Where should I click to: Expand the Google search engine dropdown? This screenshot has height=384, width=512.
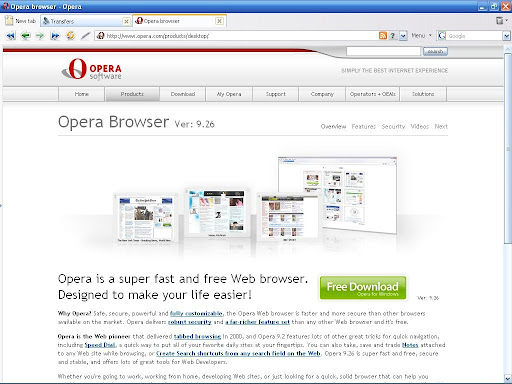coord(506,36)
